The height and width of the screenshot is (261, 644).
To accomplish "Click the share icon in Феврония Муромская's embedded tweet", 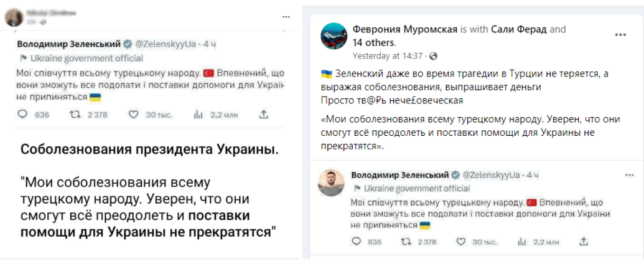I will 584,241.
